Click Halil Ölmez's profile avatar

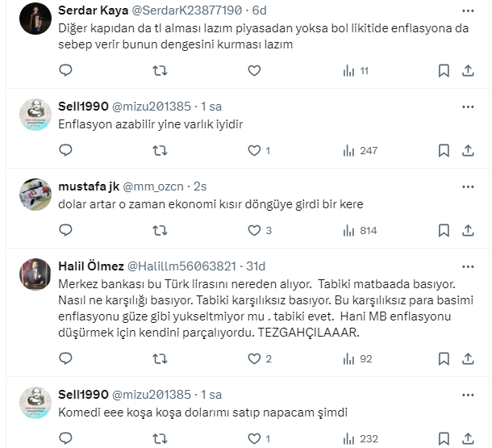[36, 275]
